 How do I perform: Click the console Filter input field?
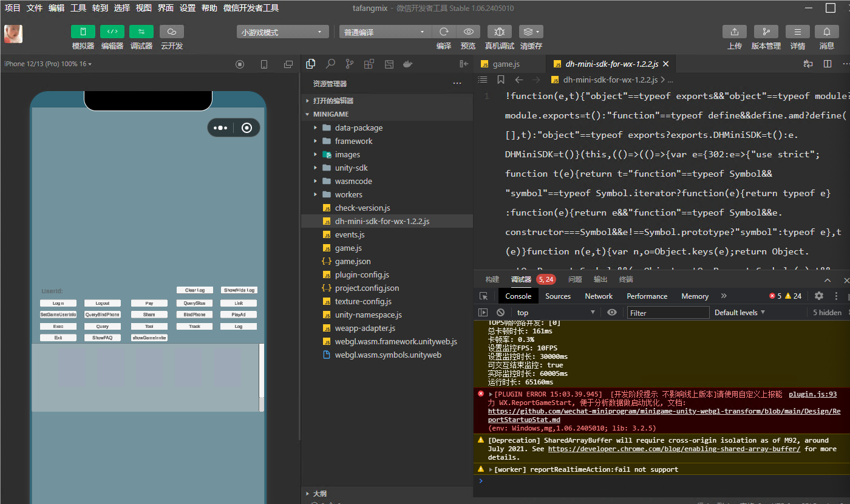[668, 312]
